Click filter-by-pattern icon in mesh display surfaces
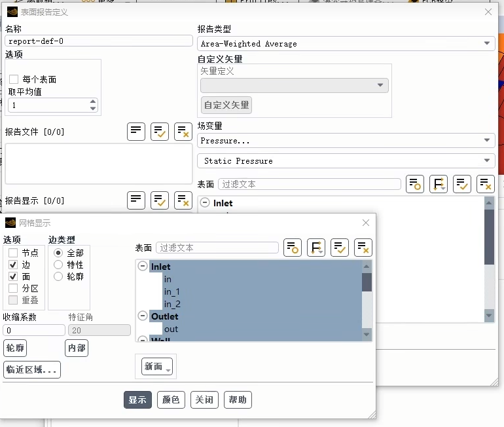504x427 pixels. point(316,248)
